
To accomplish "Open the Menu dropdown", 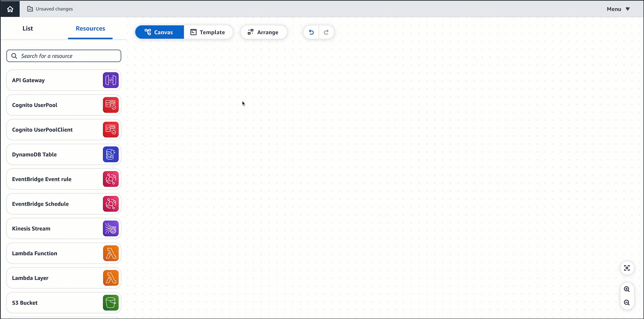I will [x=618, y=9].
